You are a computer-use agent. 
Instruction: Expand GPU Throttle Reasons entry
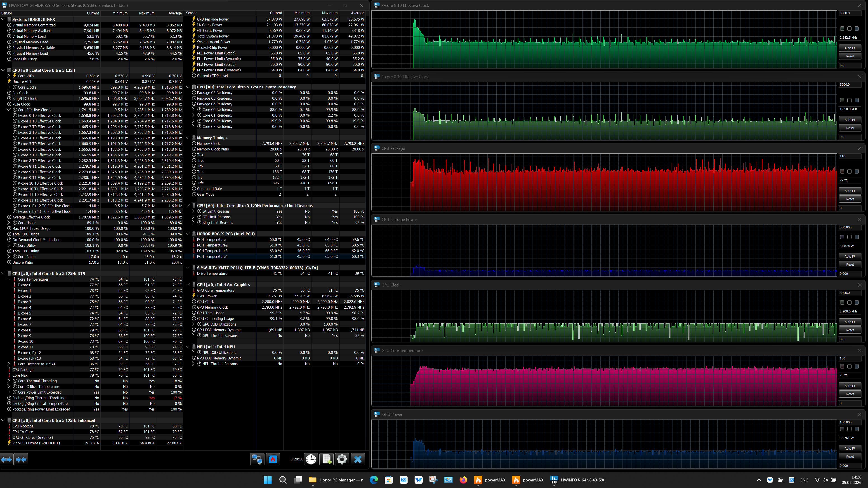(193, 336)
